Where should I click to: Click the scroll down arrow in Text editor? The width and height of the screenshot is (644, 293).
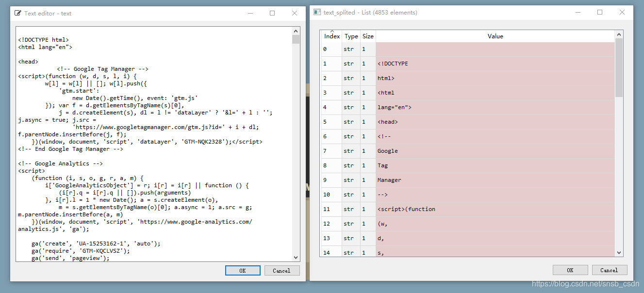pos(296,258)
